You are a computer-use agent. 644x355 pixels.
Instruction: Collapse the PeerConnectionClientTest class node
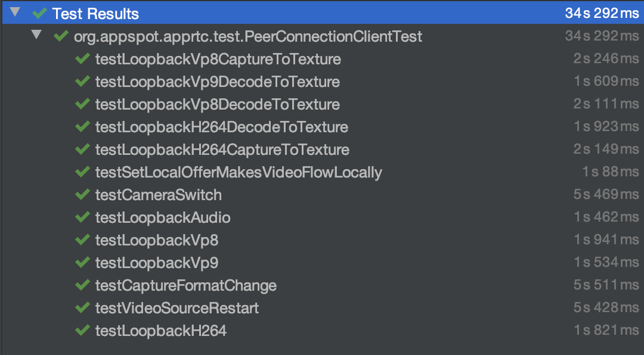[37, 35]
